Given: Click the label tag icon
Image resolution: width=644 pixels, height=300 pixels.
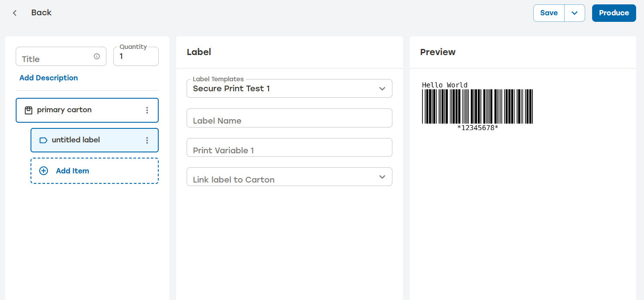Looking at the screenshot, I should click(x=44, y=140).
